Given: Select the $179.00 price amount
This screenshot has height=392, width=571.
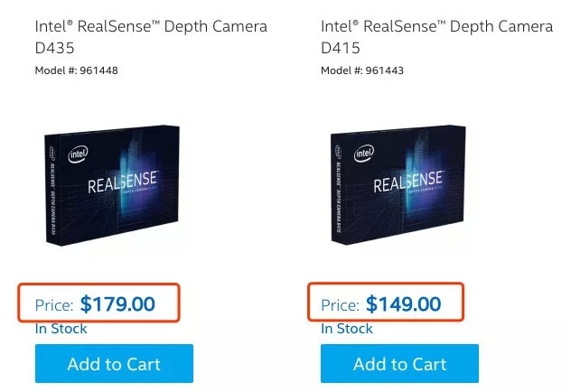Looking at the screenshot, I should pyautogui.click(x=117, y=304).
